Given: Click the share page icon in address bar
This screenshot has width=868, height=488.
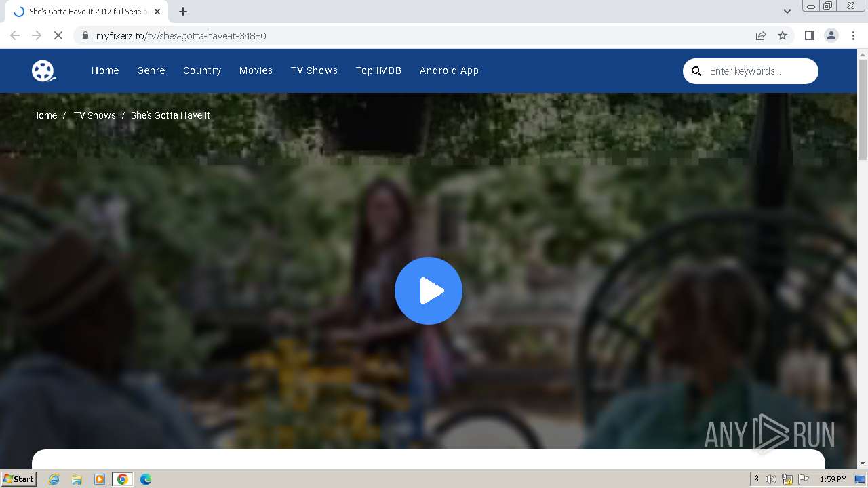Looking at the screenshot, I should pos(761,35).
